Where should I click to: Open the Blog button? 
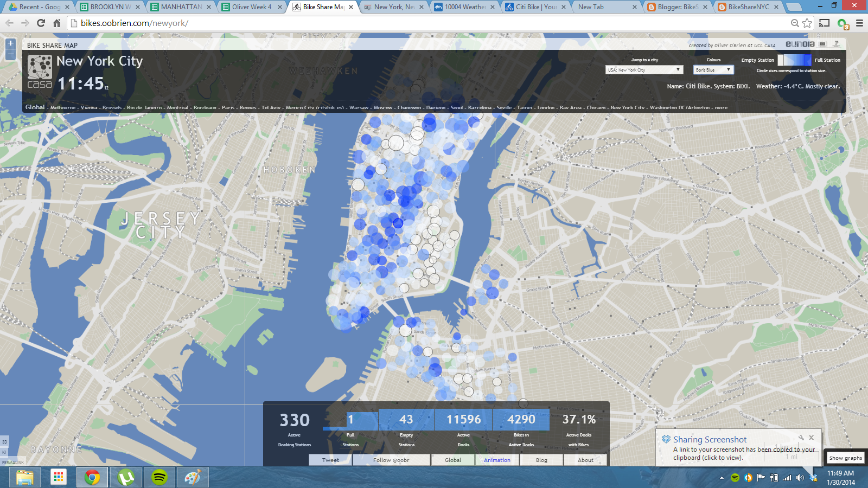click(x=541, y=460)
